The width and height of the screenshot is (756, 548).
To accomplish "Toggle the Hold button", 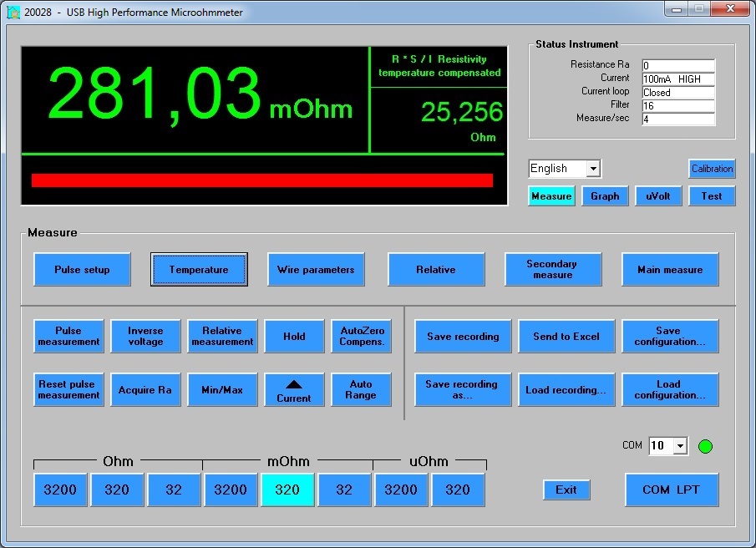I will pos(294,337).
